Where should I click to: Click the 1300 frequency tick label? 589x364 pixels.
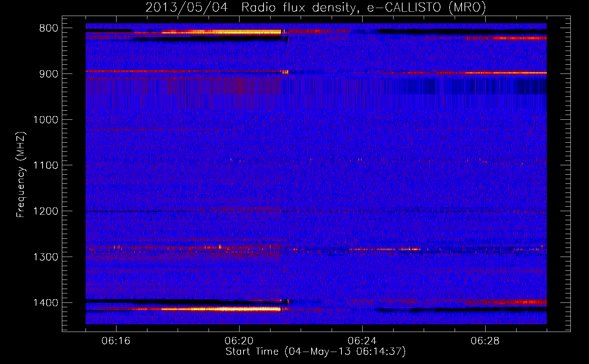click(x=46, y=257)
